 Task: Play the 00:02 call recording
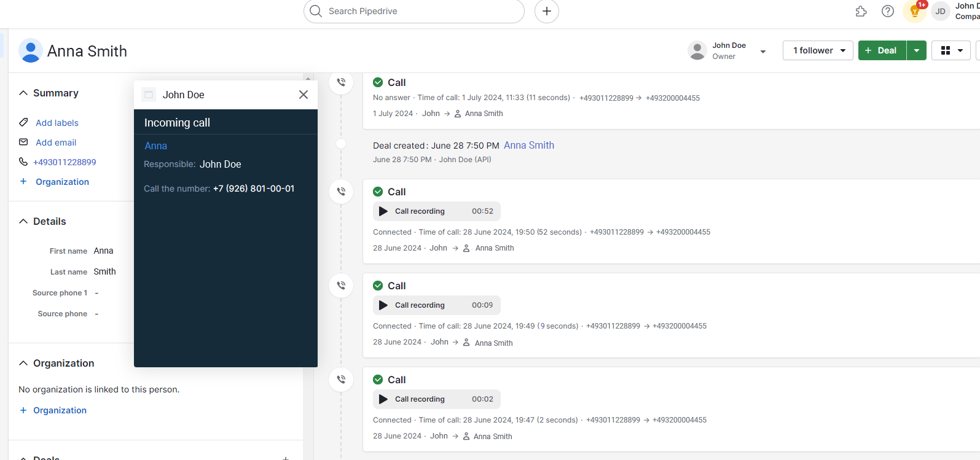[x=383, y=399]
